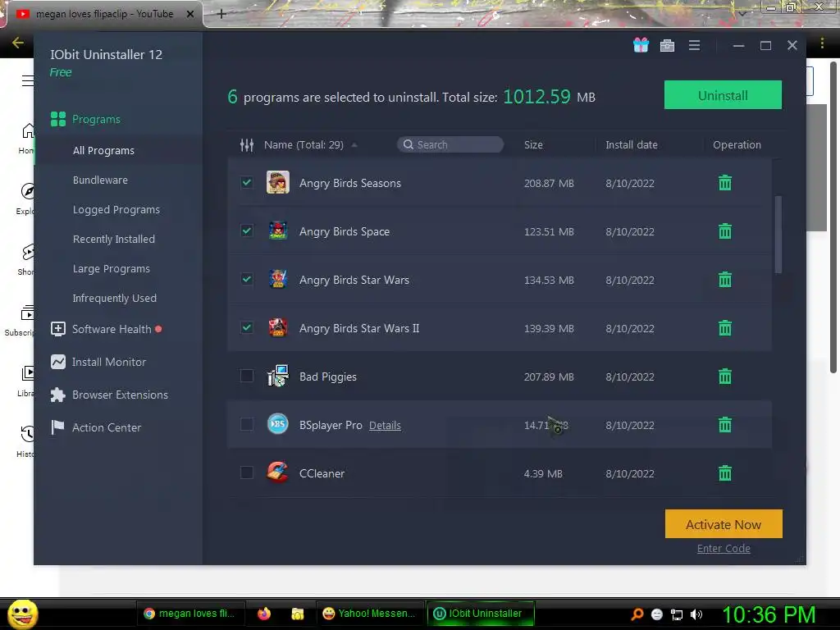The height and width of the screenshot is (630, 840).
Task: Click the Enter Code link
Action: [724, 548]
